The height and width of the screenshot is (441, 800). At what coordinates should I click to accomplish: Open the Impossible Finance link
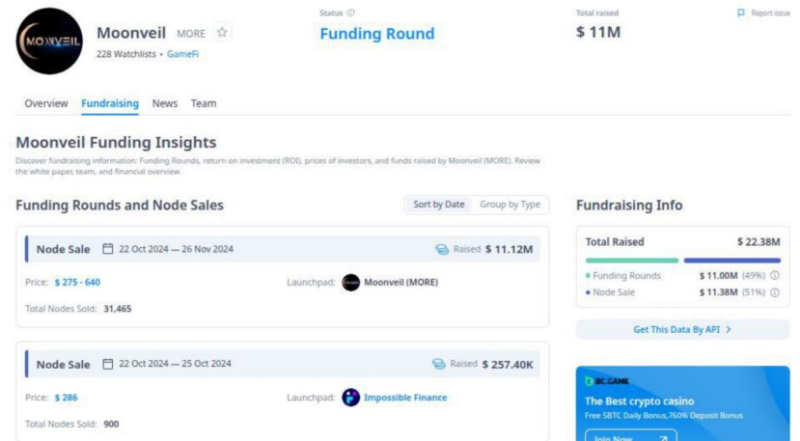(405, 398)
